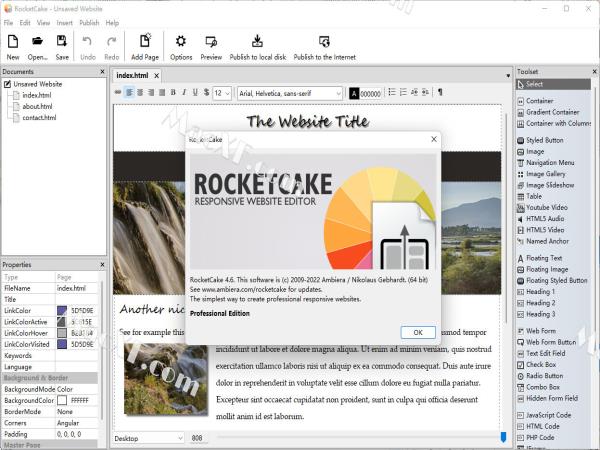Pick Youtube Video in the Toolset
The height and width of the screenshot is (450, 600).
(x=542, y=207)
